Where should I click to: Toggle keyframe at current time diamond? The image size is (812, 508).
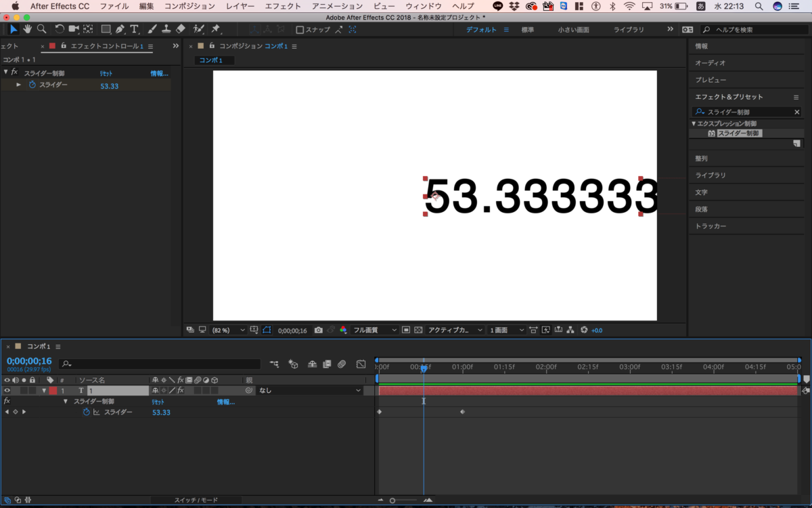click(x=15, y=412)
